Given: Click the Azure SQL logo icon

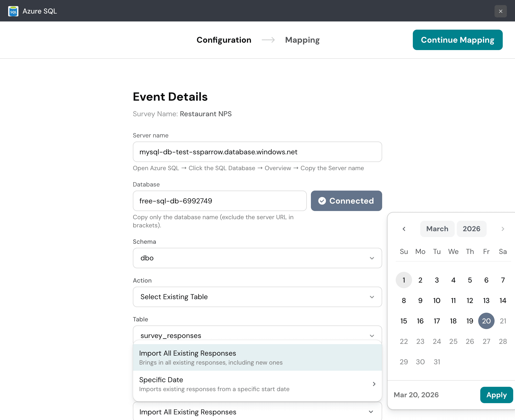Looking at the screenshot, I should click(x=13, y=11).
